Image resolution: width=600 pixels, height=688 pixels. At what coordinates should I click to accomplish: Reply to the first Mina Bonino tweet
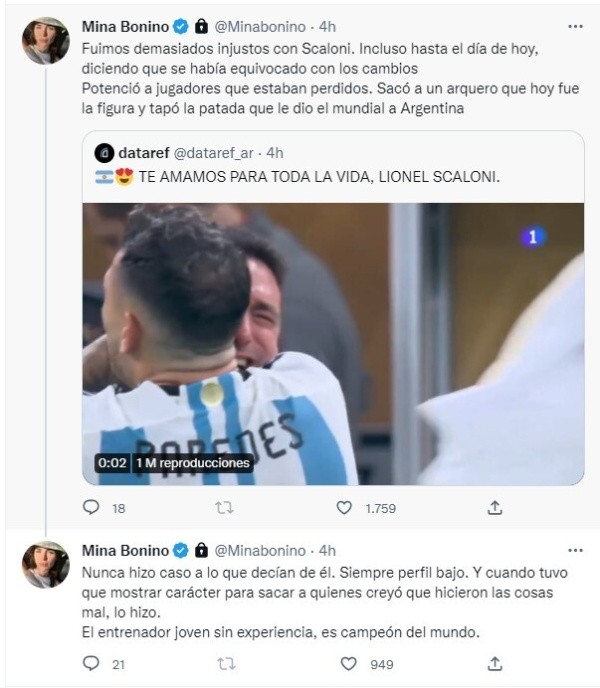click(x=92, y=508)
